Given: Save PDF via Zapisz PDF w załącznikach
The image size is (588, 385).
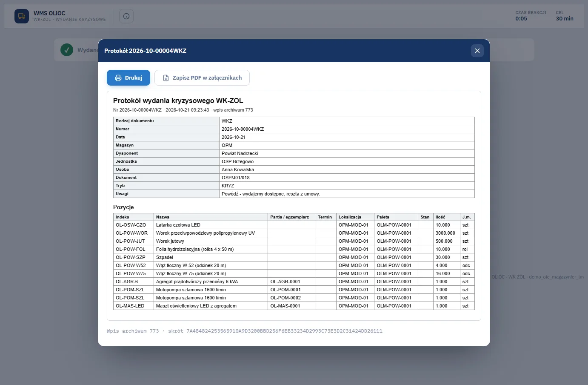Looking at the screenshot, I should pyautogui.click(x=202, y=78).
